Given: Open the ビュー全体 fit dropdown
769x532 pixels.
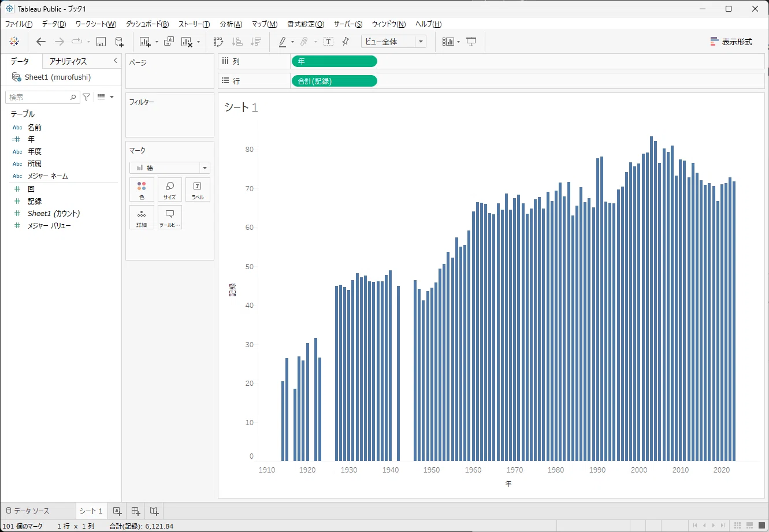Looking at the screenshot, I should pyautogui.click(x=393, y=42).
